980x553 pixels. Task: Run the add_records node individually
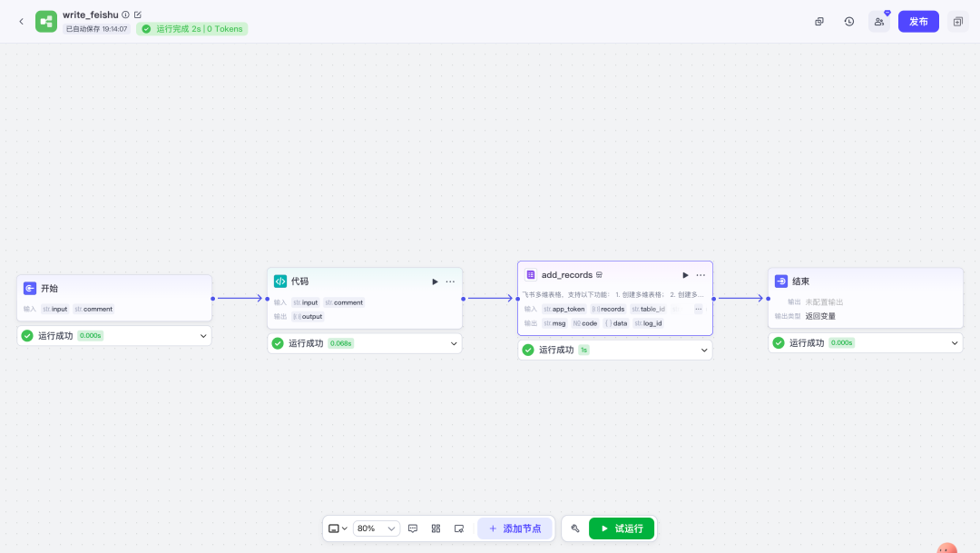coord(685,275)
